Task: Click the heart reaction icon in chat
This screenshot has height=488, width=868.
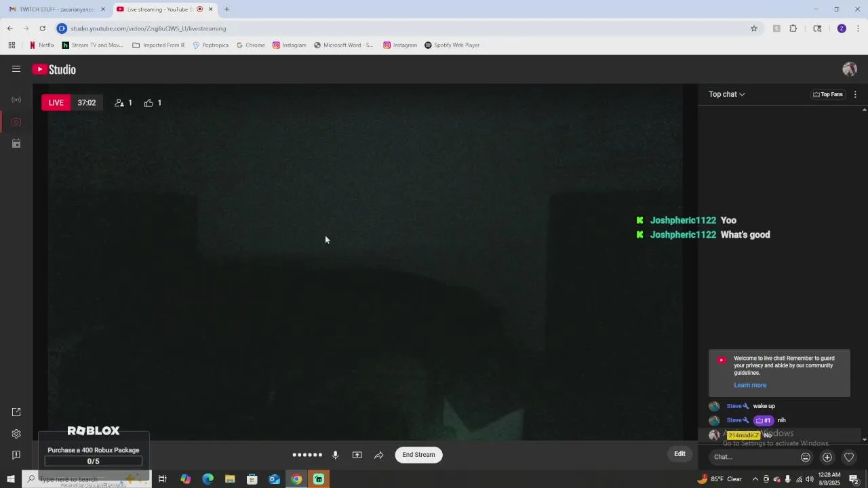Action: click(849, 457)
